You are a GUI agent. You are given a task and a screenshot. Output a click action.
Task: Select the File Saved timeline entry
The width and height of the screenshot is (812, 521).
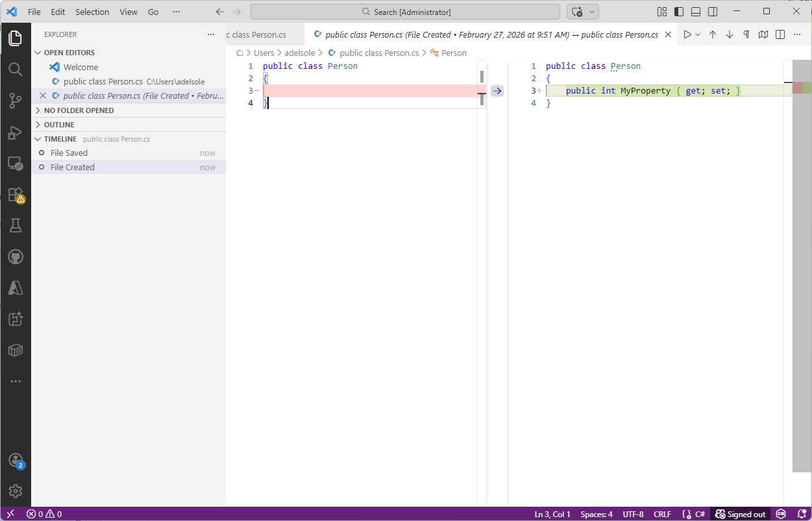pyautogui.click(x=129, y=153)
